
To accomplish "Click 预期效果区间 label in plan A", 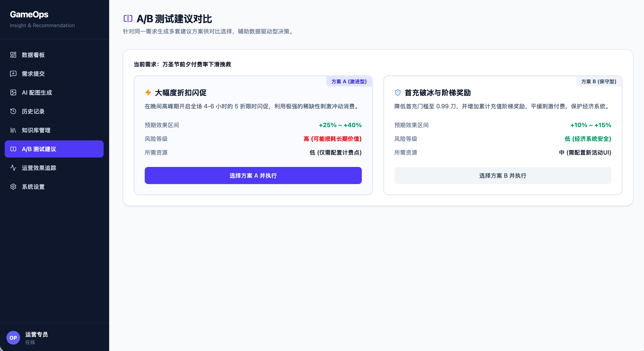I will pyautogui.click(x=162, y=125).
